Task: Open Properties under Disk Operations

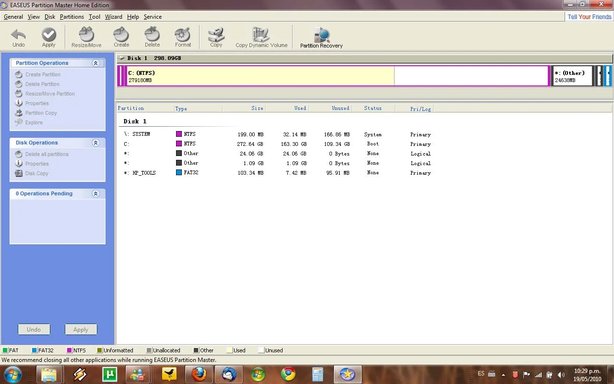Action: [32, 164]
